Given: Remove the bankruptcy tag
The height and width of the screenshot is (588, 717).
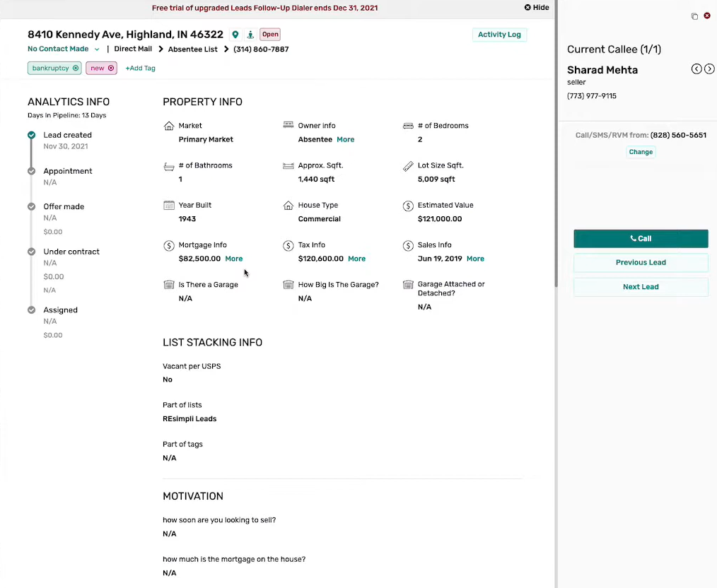Looking at the screenshot, I should click(76, 69).
